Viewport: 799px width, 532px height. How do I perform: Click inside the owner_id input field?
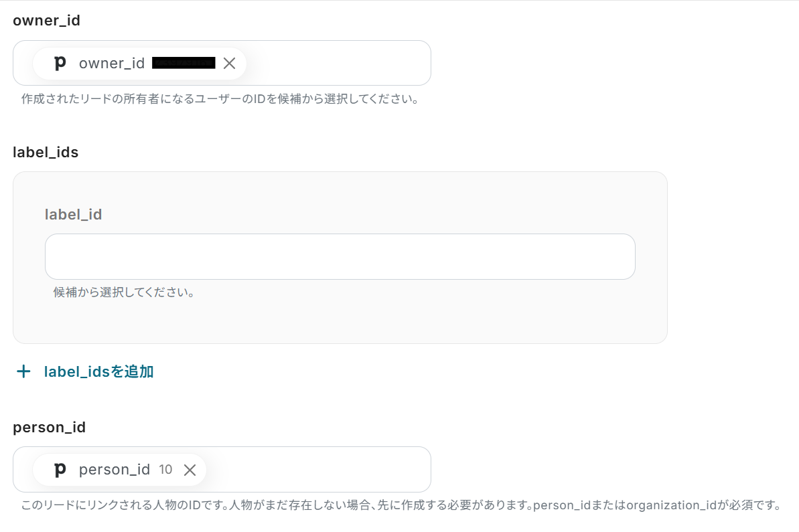[x=335, y=63]
